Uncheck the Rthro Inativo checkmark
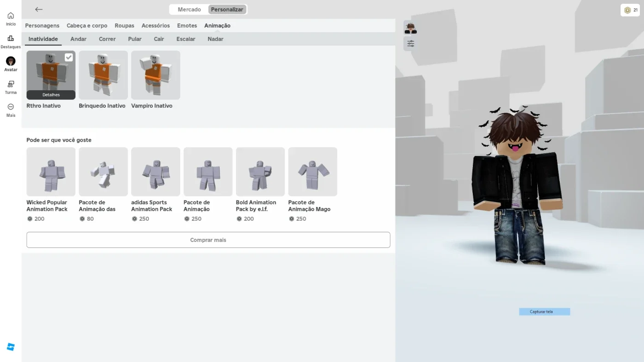Image resolution: width=644 pixels, height=362 pixels. 69,57
